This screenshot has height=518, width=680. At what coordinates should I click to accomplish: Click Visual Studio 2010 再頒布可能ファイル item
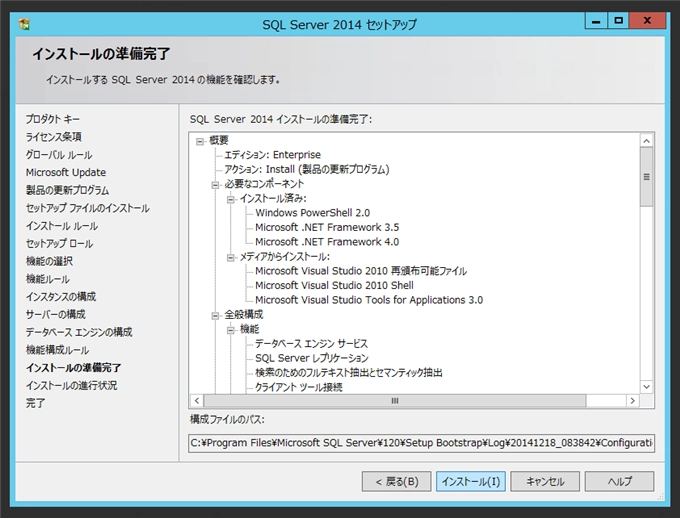point(361,271)
